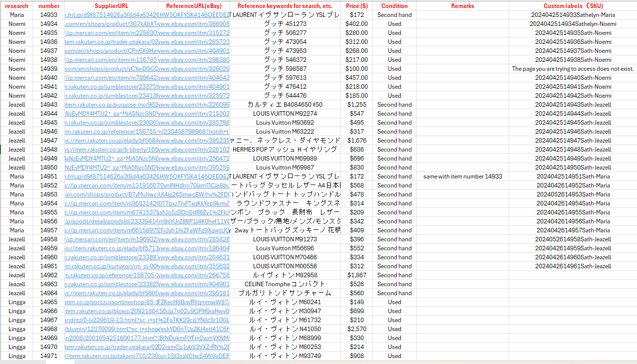Open the kumatori supplier link in row 14961
The width and height of the screenshot is (637, 364).
click(x=111, y=266)
